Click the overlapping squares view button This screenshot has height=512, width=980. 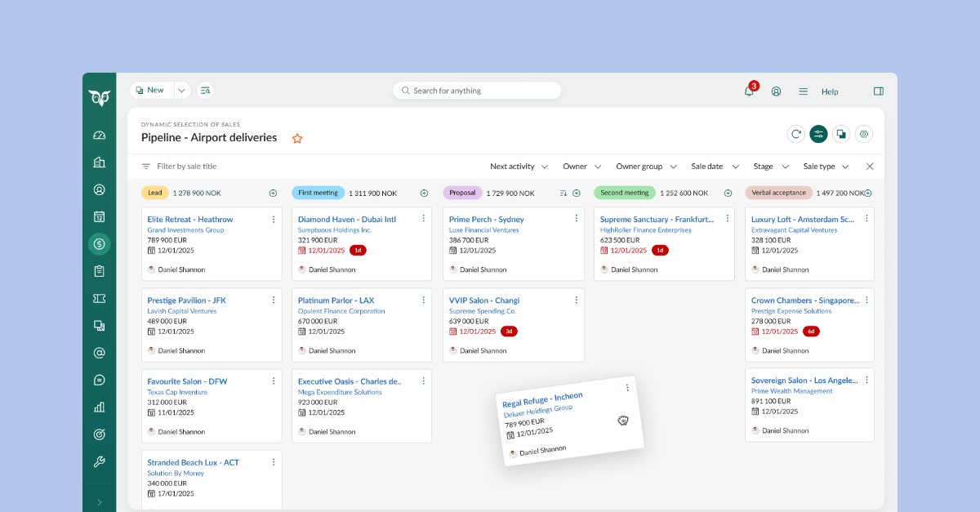coord(841,134)
